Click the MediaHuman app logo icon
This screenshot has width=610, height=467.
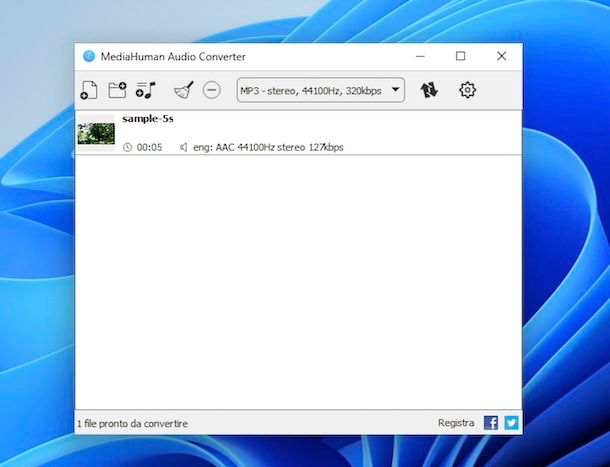89,56
